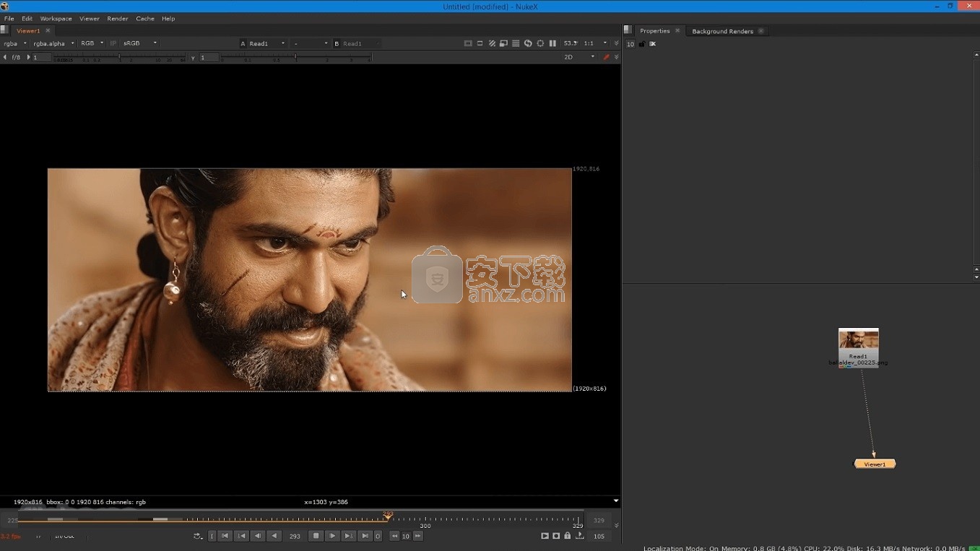980x551 pixels.
Task: Open the Edit menu
Action: tap(27, 19)
